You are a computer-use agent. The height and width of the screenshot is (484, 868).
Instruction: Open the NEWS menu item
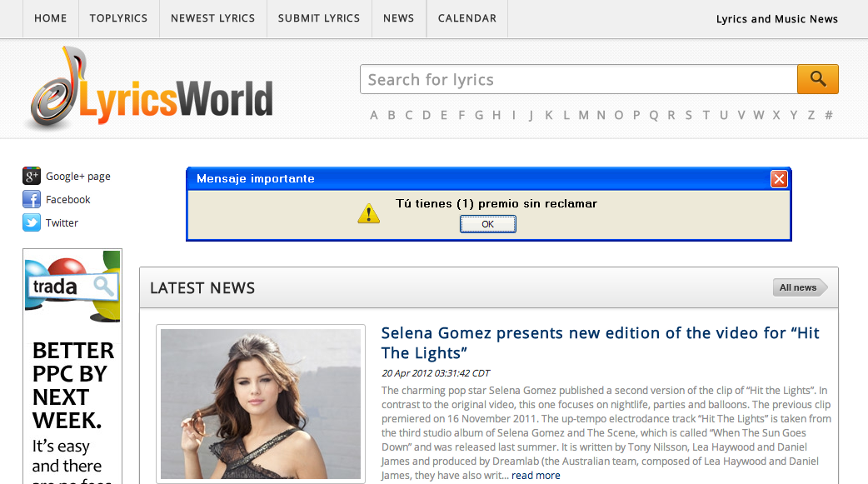tap(398, 18)
